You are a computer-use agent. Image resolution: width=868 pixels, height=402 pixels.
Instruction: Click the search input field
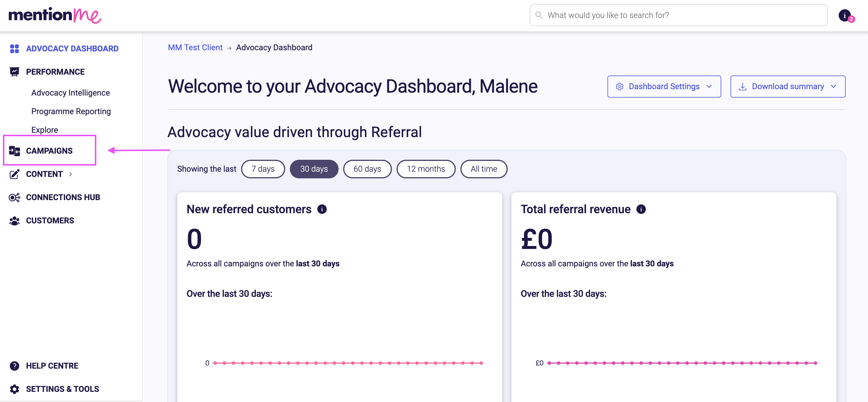pos(678,15)
